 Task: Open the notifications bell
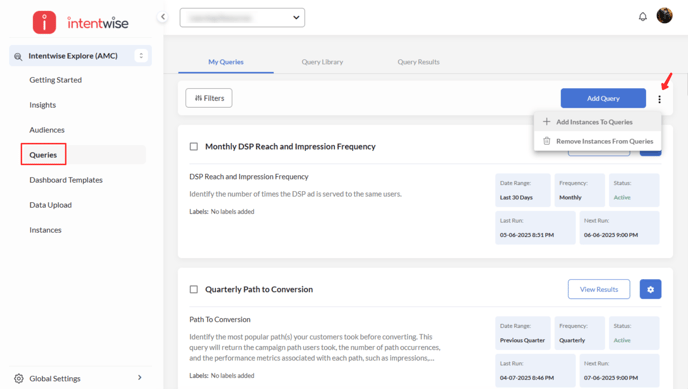pos(642,17)
